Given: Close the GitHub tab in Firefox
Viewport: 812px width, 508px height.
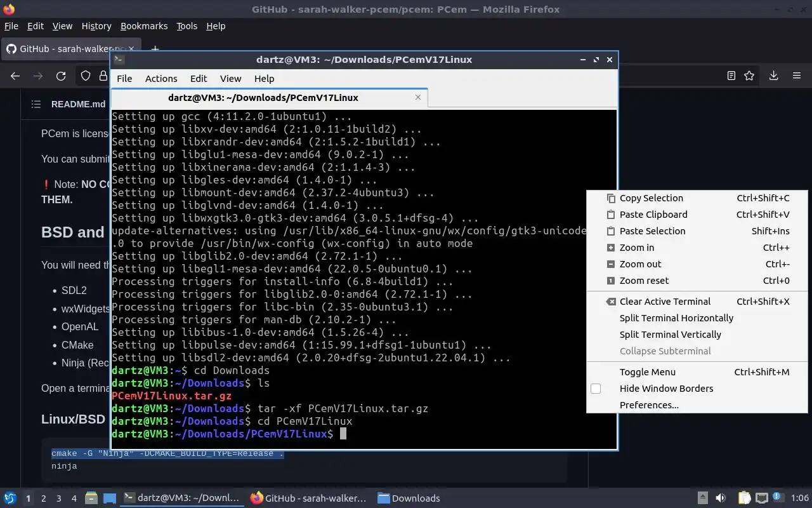Looking at the screenshot, I should tap(132, 49).
